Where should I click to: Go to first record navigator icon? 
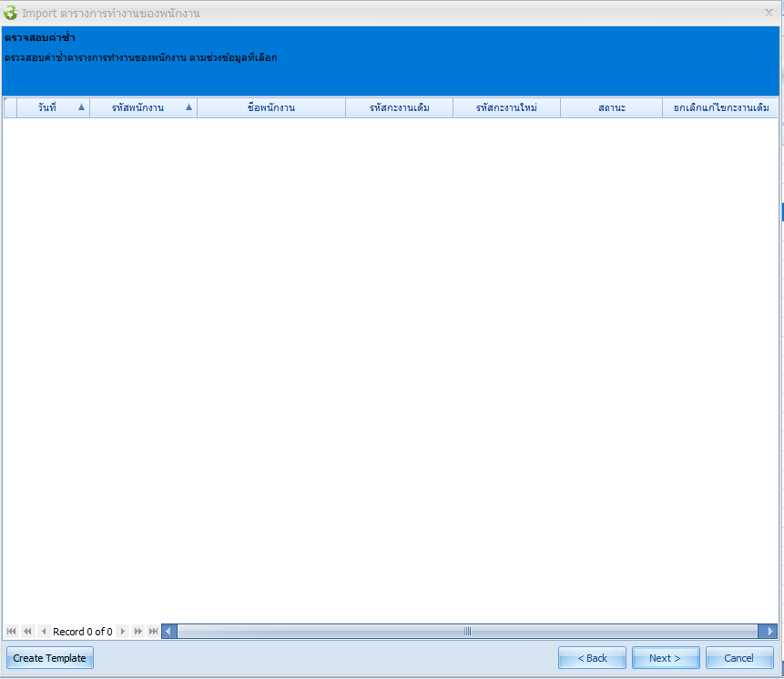click(12, 631)
